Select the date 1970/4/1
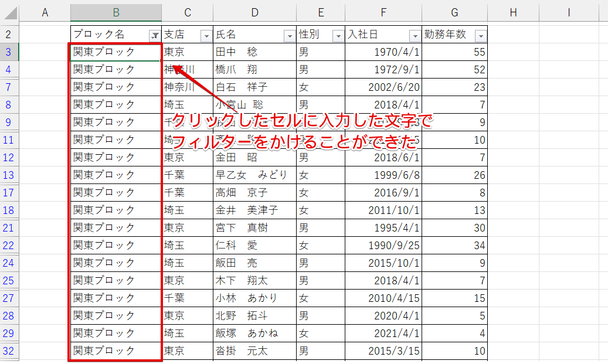 point(397,52)
